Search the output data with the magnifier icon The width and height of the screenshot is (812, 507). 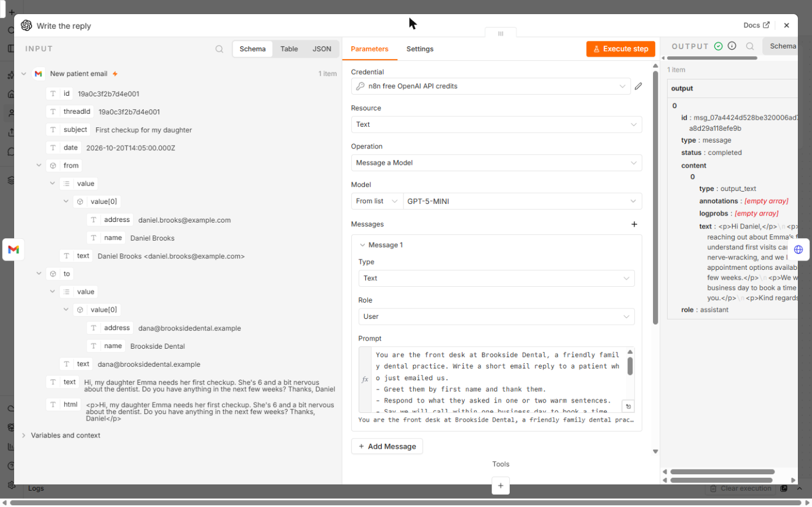[750, 46]
